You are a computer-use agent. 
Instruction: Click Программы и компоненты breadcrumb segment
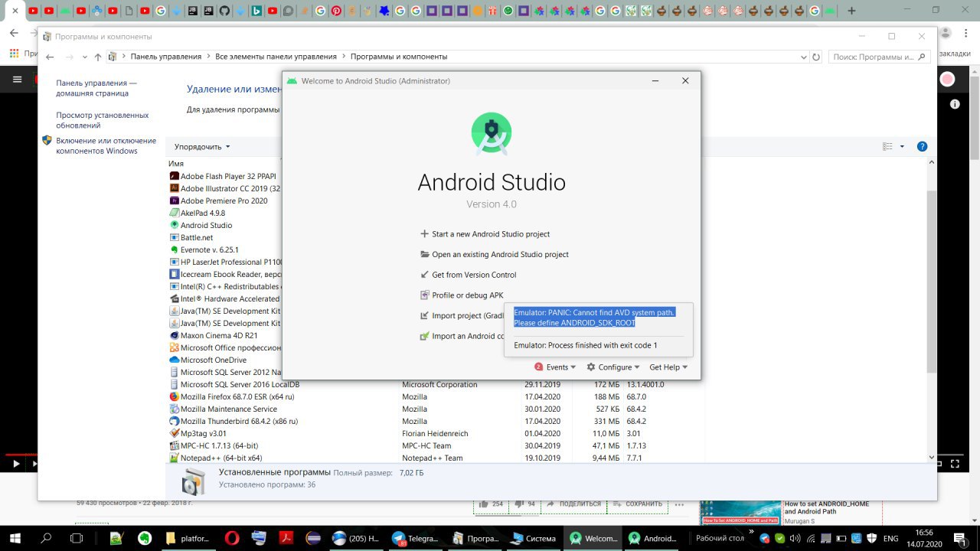[x=399, y=57]
